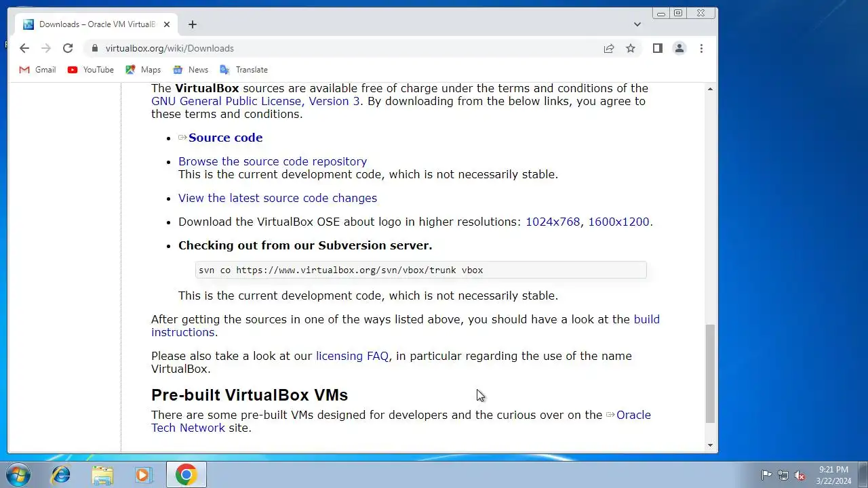This screenshot has height=488, width=868.
Task: Click the page scrollbar up arrow
Action: [710, 89]
